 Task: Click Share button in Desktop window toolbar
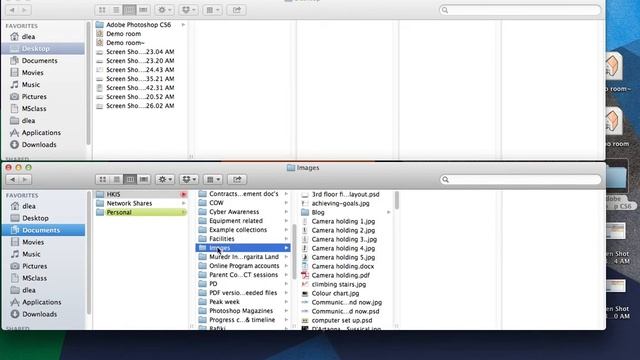click(237, 10)
